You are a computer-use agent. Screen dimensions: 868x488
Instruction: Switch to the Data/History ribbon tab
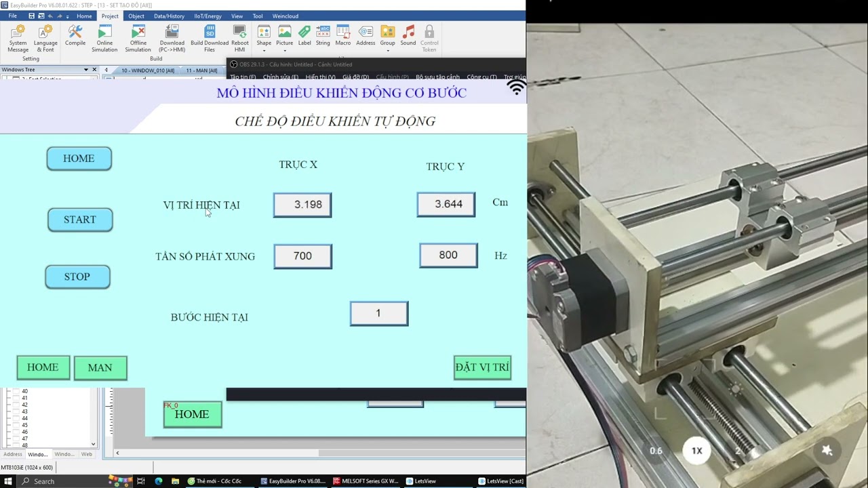(169, 16)
